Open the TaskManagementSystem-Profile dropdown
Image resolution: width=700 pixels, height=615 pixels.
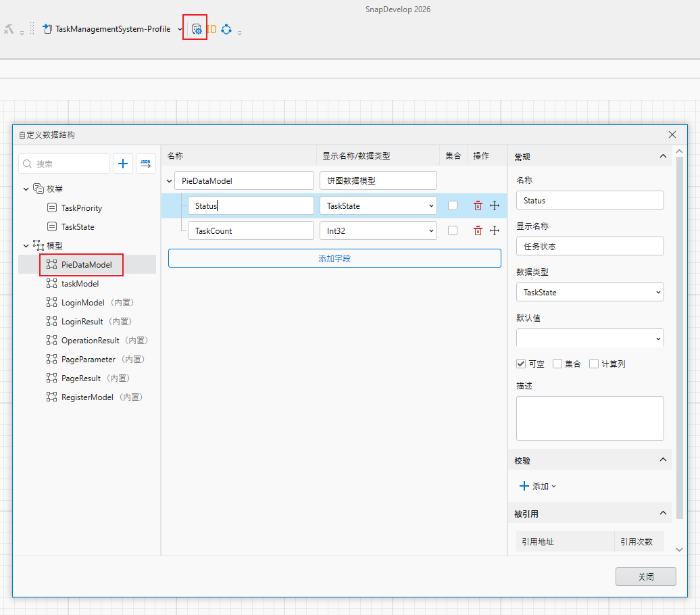click(180, 30)
